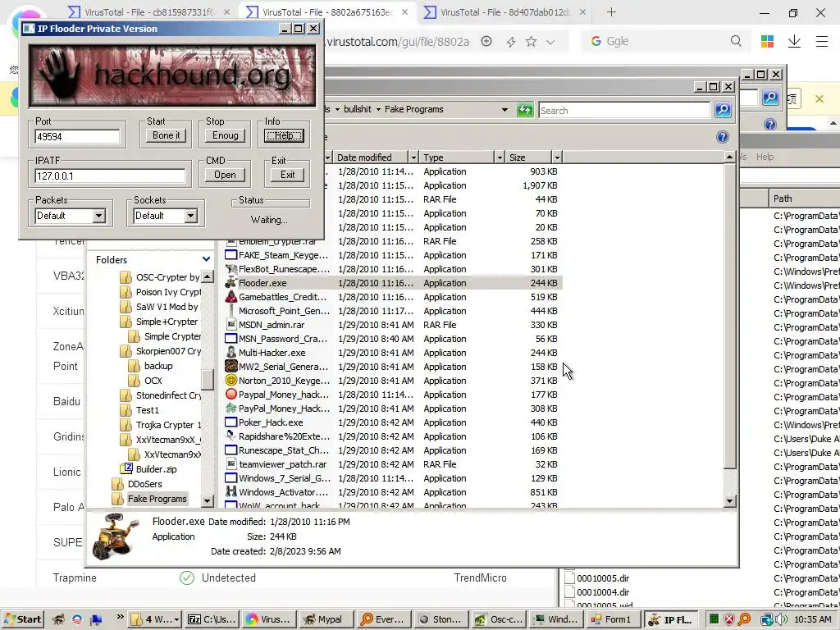Sort by Type column header
The image size is (840, 630).
click(x=457, y=157)
